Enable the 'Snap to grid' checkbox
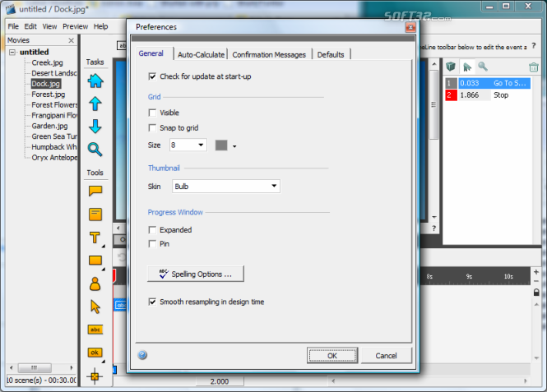This screenshot has height=392, width=547. click(152, 128)
